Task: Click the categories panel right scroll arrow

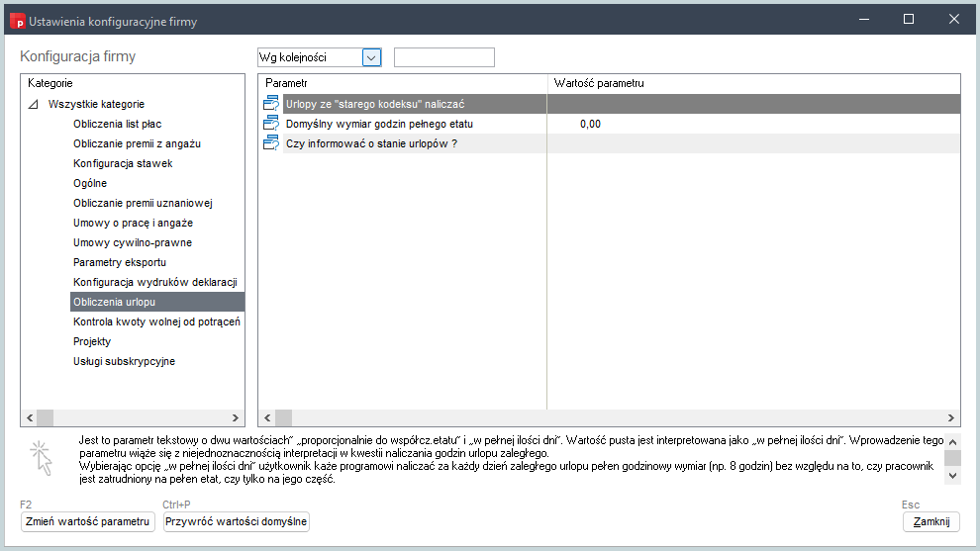Action: pyautogui.click(x=236, y=417)
